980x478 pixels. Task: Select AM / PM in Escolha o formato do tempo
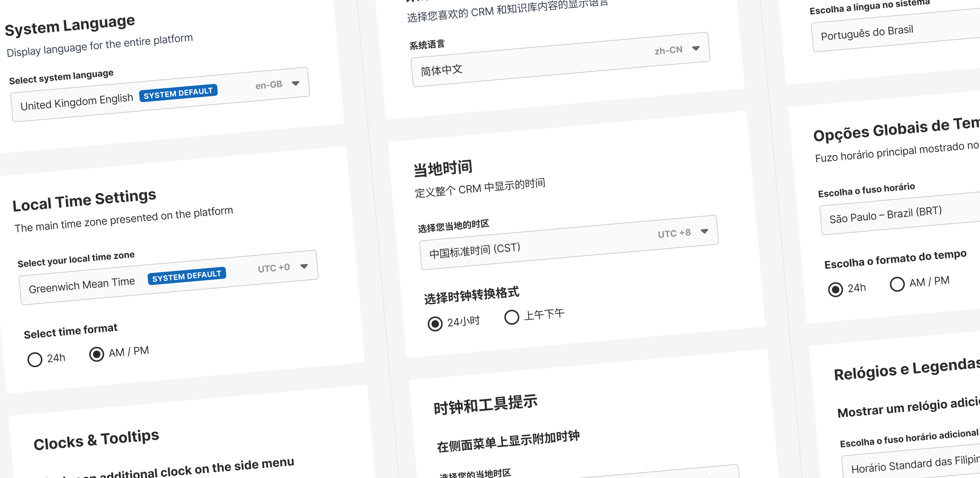click(897, 284)
